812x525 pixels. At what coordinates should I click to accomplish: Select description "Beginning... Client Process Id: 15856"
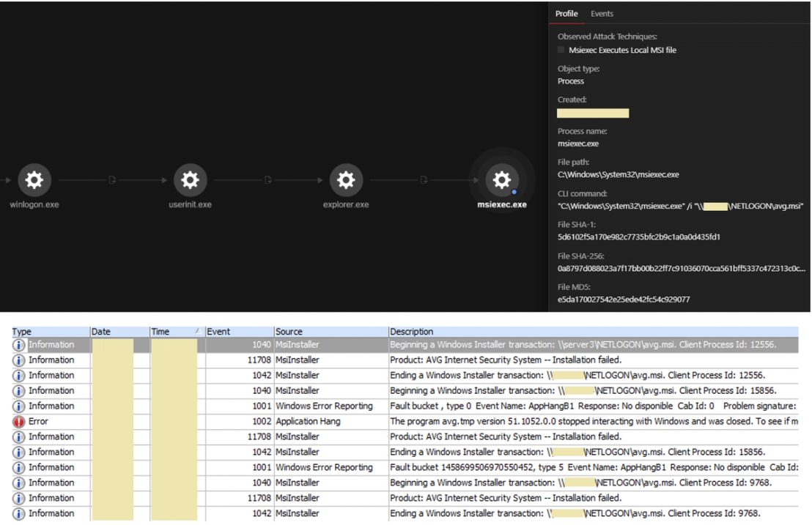coord(583,391)
